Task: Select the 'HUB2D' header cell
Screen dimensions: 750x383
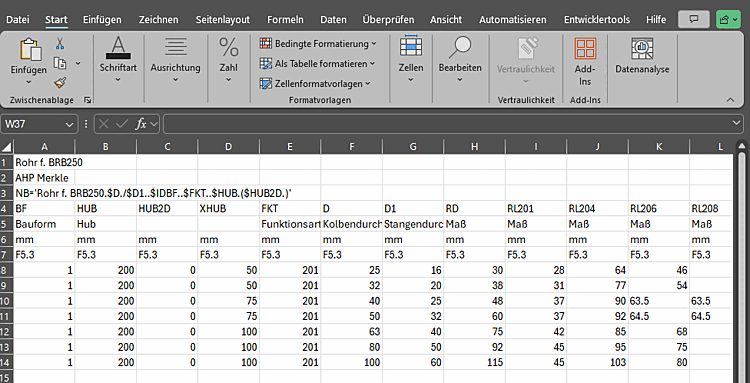Action: (x=167, y=208)
